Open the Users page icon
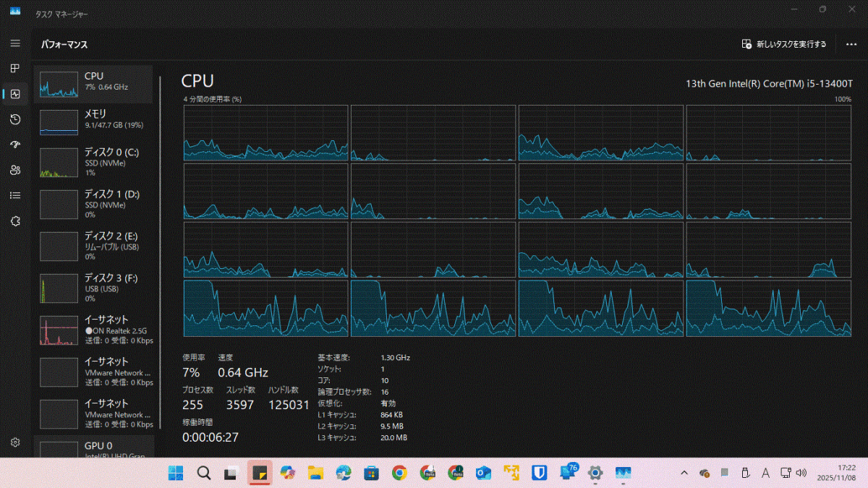868x488 pixels. pos(14,170)
